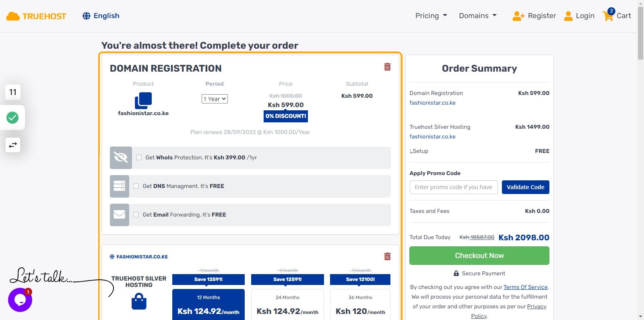Delete the Truehost Silver Hosting item via trash icon
Image resolution: width=644 pixels, height=320 pixels.
[387, 256]
